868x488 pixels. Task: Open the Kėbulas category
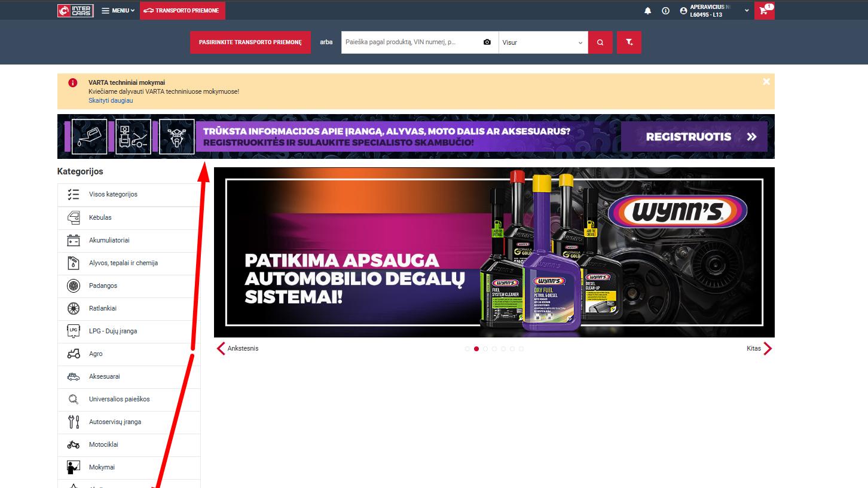pyautogui.click(x=129, y=218)
